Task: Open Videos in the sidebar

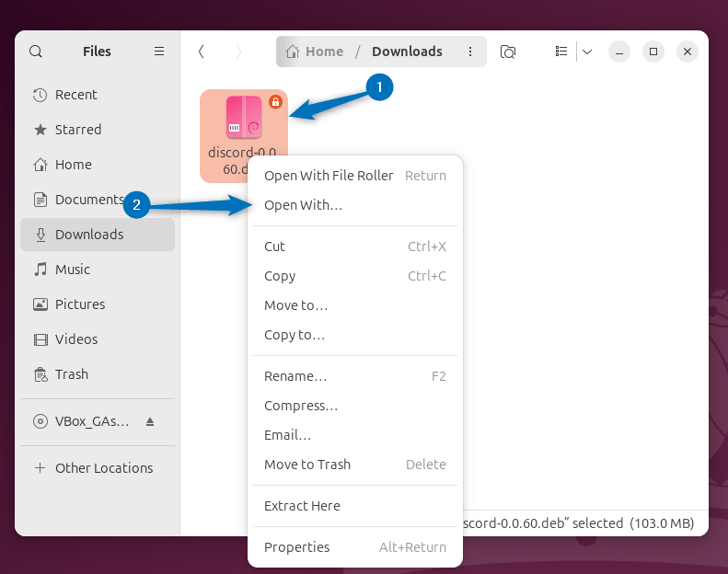Action: [x=98, y=339]
